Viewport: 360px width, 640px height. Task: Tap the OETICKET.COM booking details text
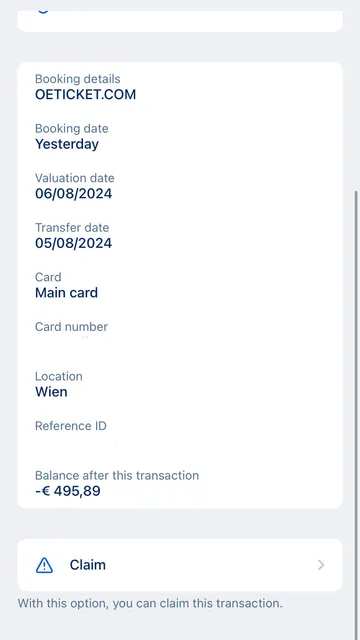[x=85, y=95]
